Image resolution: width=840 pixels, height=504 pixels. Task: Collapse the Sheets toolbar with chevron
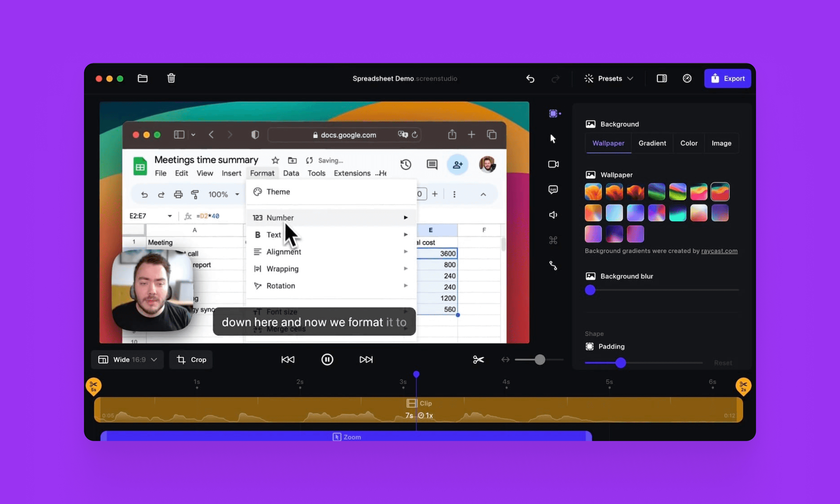483,194
